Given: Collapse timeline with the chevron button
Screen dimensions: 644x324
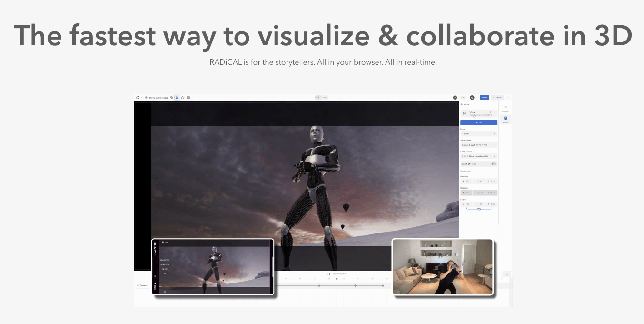Looking at the screenshot, I should [x=507, y=275].
